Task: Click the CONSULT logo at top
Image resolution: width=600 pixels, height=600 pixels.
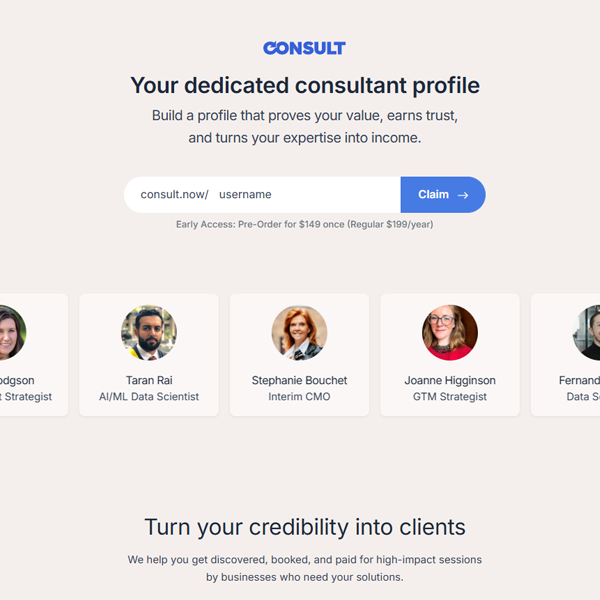Action: (x=304, y=48)
